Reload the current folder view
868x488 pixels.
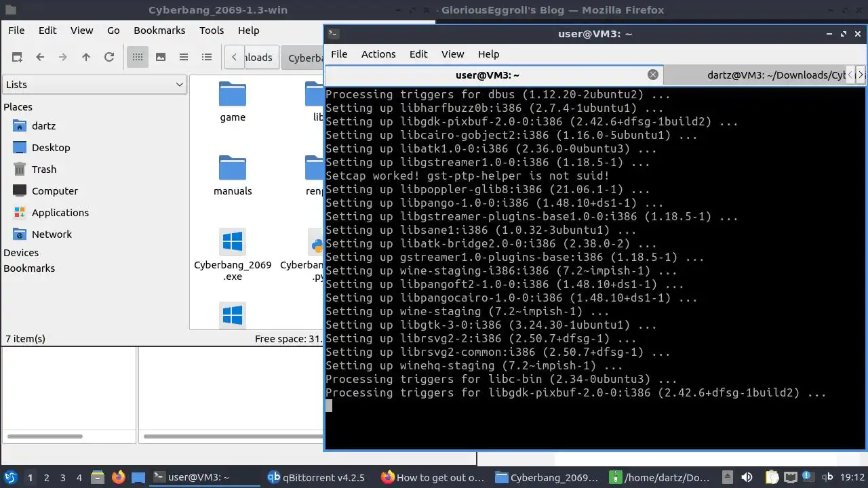tap(109, 58)
